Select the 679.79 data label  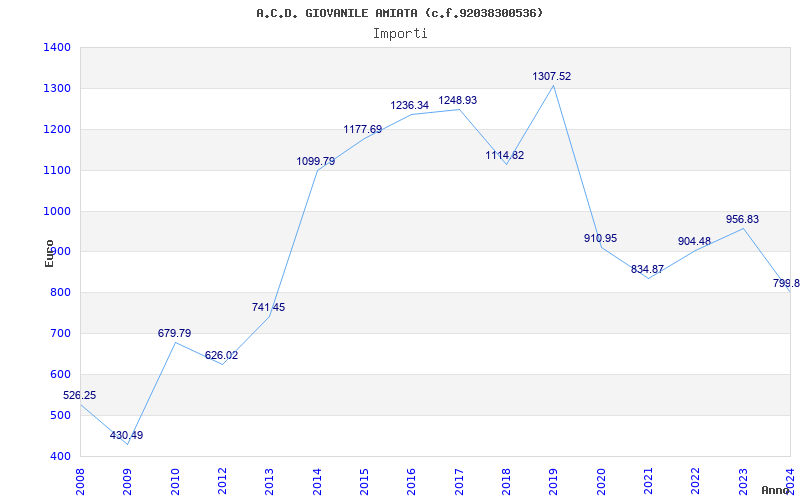174,333
